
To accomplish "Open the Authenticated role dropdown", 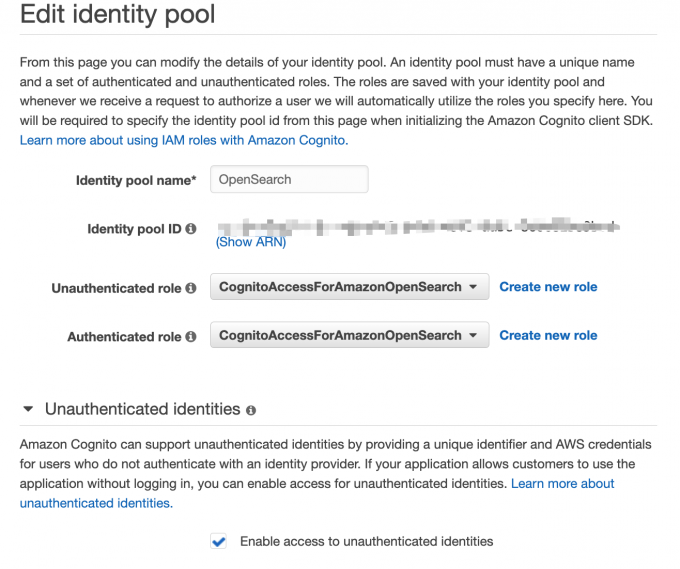I will [350, 335].
